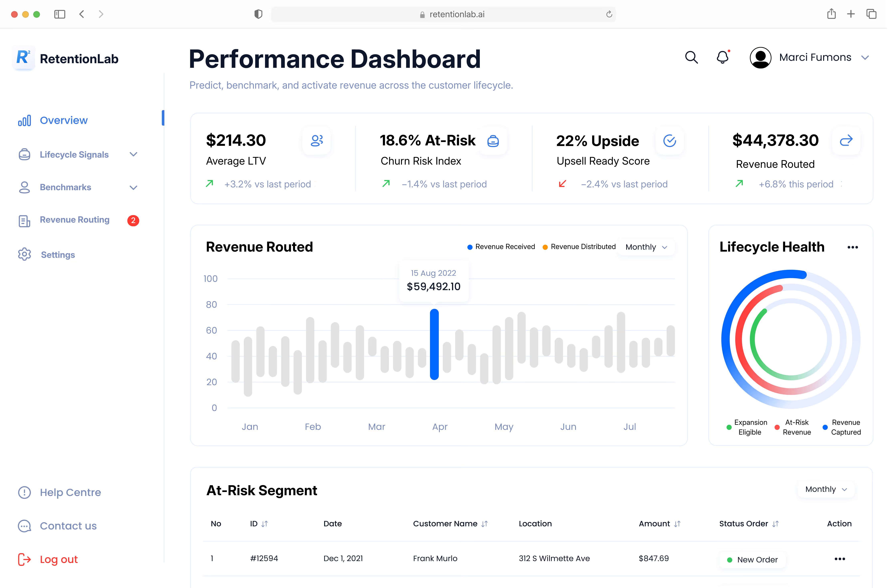Viewport: 888px width, 588px height.
Task: Open Marci Fumons account dropdown
Action: click(x=865, y=58)
